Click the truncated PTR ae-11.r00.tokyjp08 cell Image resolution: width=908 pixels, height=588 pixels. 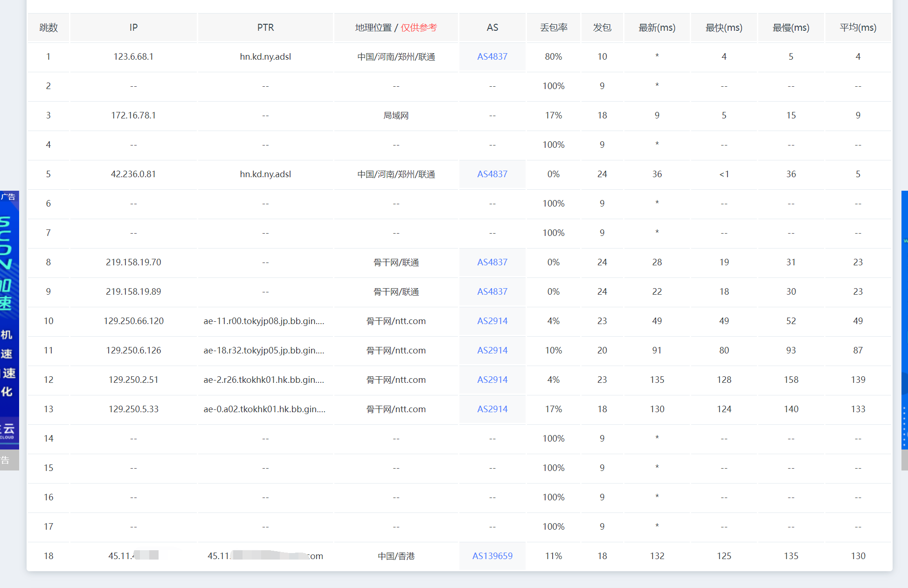(264, 321)
